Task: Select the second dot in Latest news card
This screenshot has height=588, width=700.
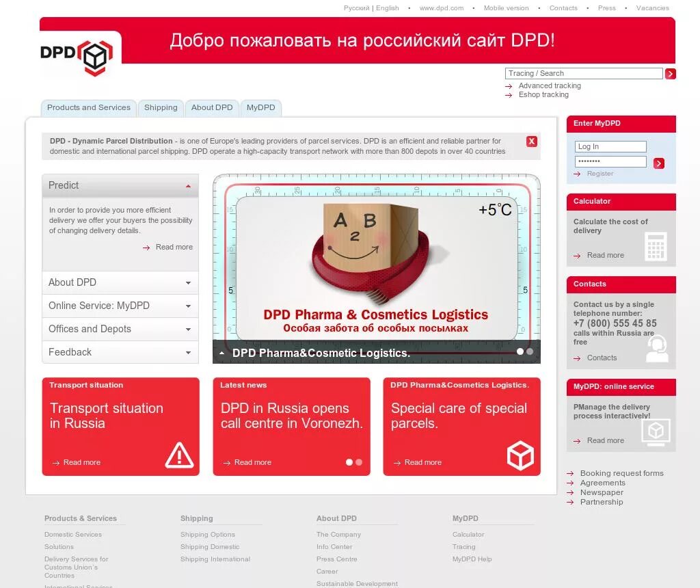Action: point(359,462)
